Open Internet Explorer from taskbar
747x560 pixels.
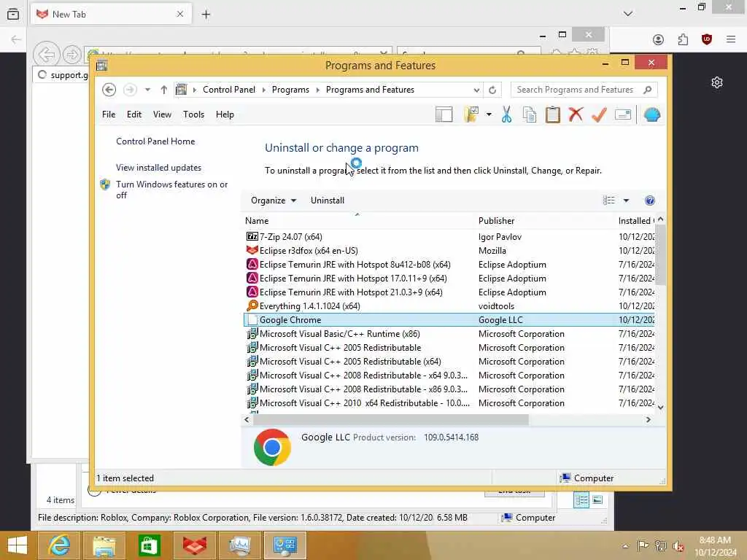59,545
